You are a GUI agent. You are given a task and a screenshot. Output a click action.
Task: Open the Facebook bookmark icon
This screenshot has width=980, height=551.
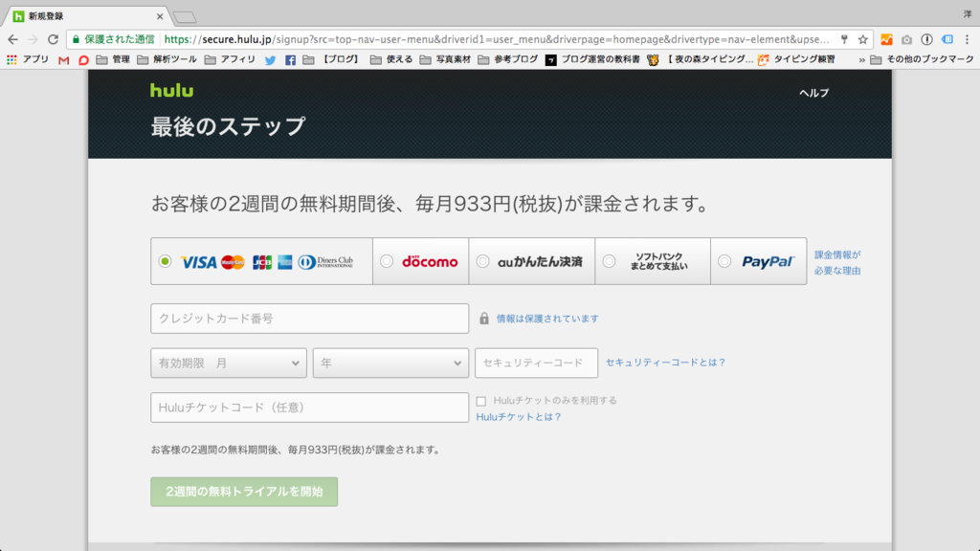click(x=290, y=60)
